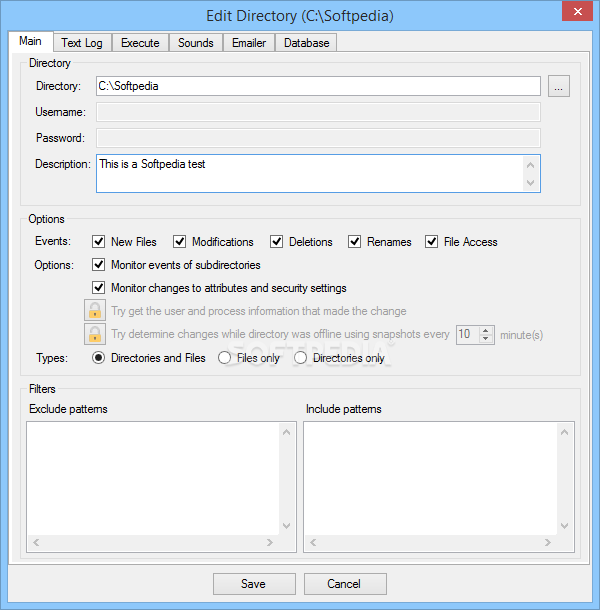Click inside the Include patterns list box
Screen dimensions: 600x610
click(x=430, y=479)
